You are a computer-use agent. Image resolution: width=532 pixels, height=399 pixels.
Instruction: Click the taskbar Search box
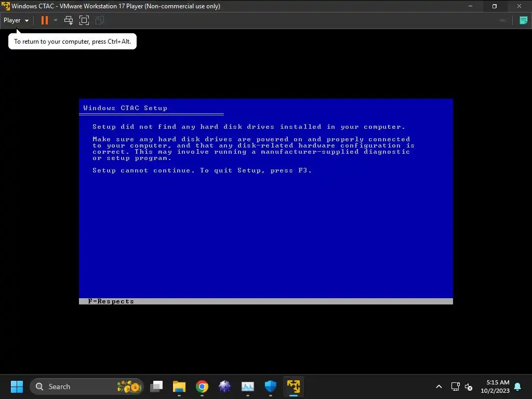click(x=87, y=387)
